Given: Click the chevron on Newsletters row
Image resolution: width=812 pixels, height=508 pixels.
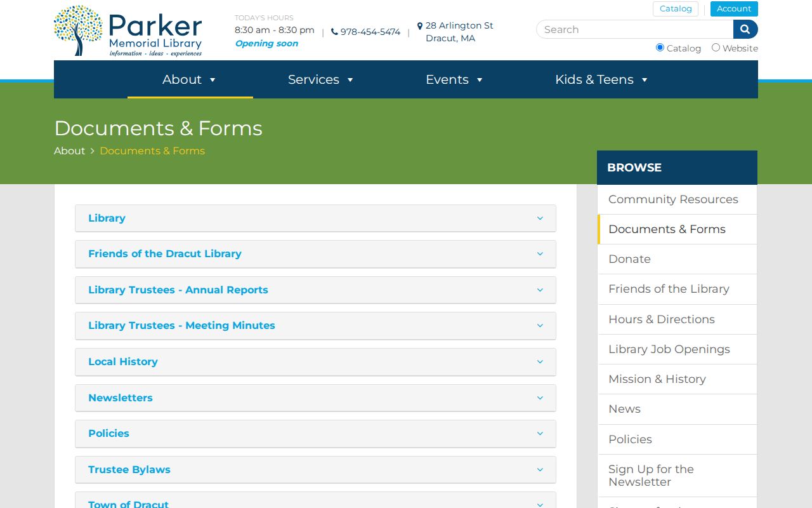Looking at the screenshot, I should pyautogui.click(x=540, y=398).
